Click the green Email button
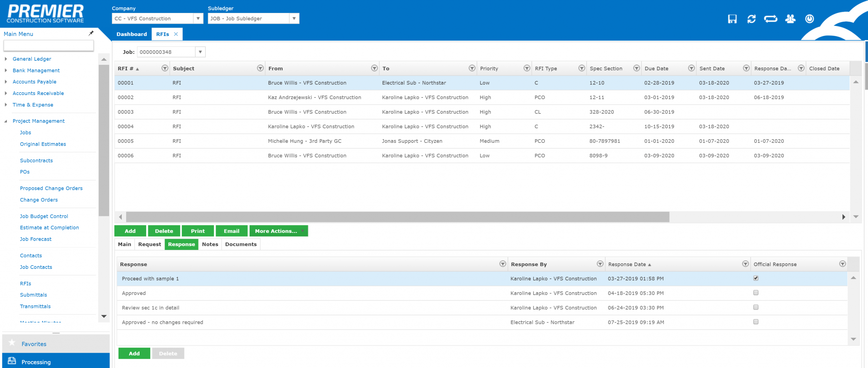Viewport: 868px width, 368px height. [x=232, y=231]
